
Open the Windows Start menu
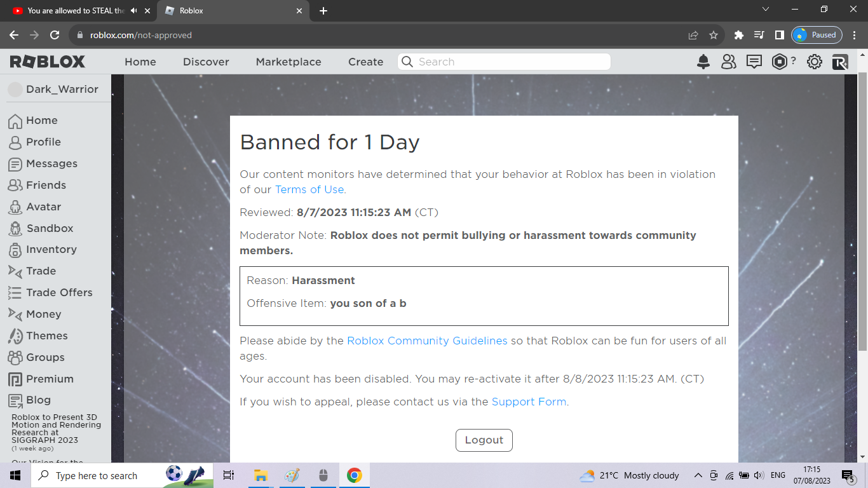15,475
